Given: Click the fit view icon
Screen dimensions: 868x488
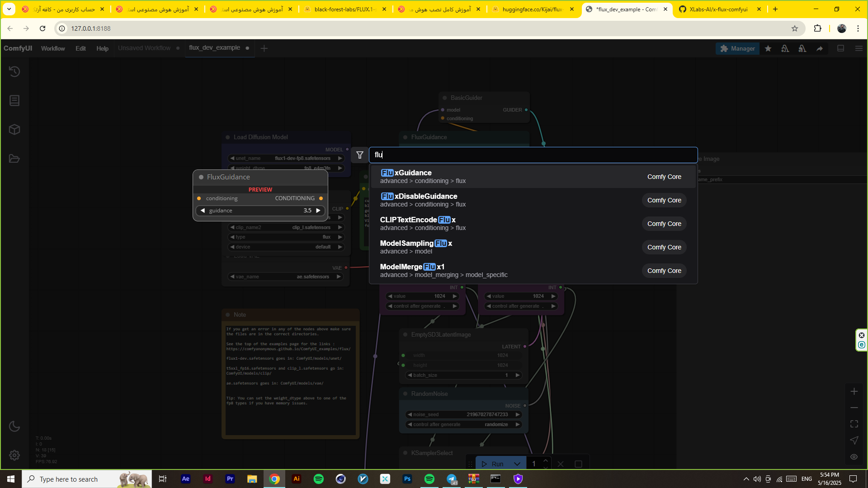Looking at the screenshot, I should 854,424.
